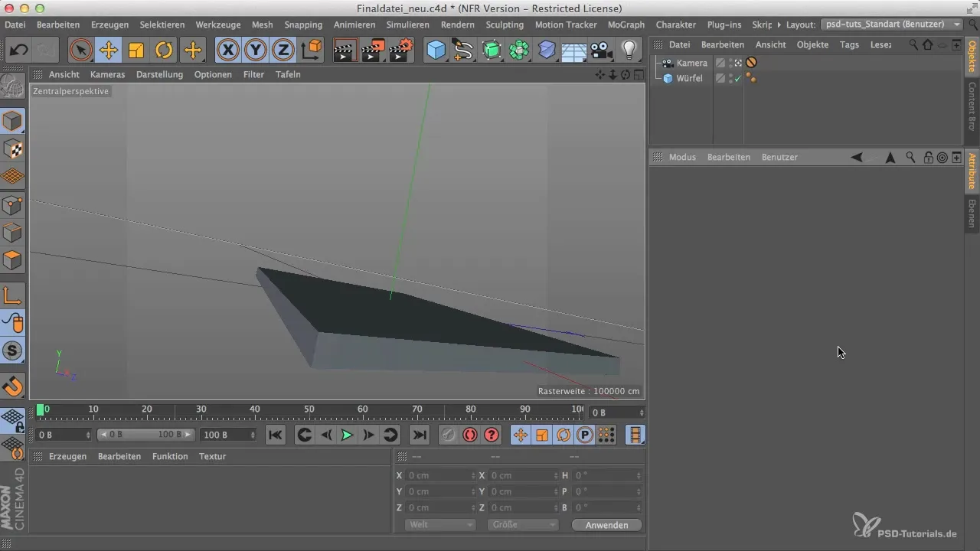Image resolution: width=980 pixels, height=551 pixels.
Task: Play animation forwards
Action: pyautogui.click(x=347, y=435)
